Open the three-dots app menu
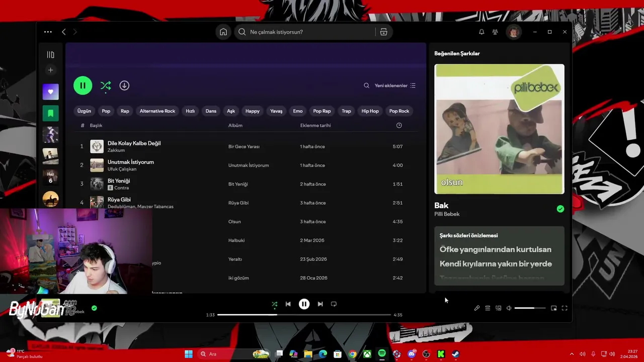Image resolution: width=644 pixels, height=362 pixels. (48, 32)
